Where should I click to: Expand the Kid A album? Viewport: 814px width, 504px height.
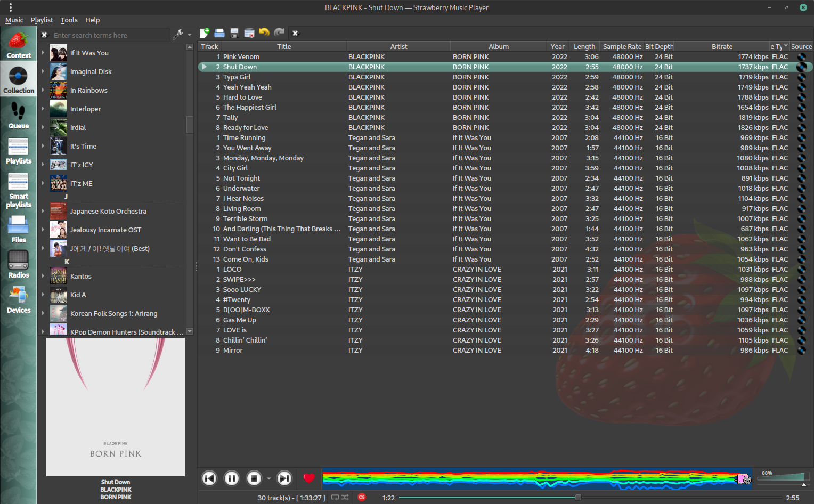pyautogui.click(x=43, y=295)
